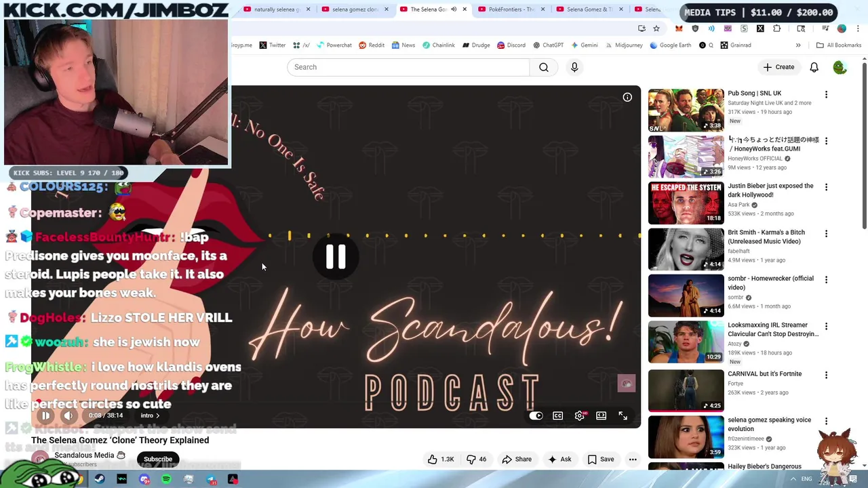Open Steam from the taskbar
This screenshot has width=868, height=488.
[x=100, y=479]
